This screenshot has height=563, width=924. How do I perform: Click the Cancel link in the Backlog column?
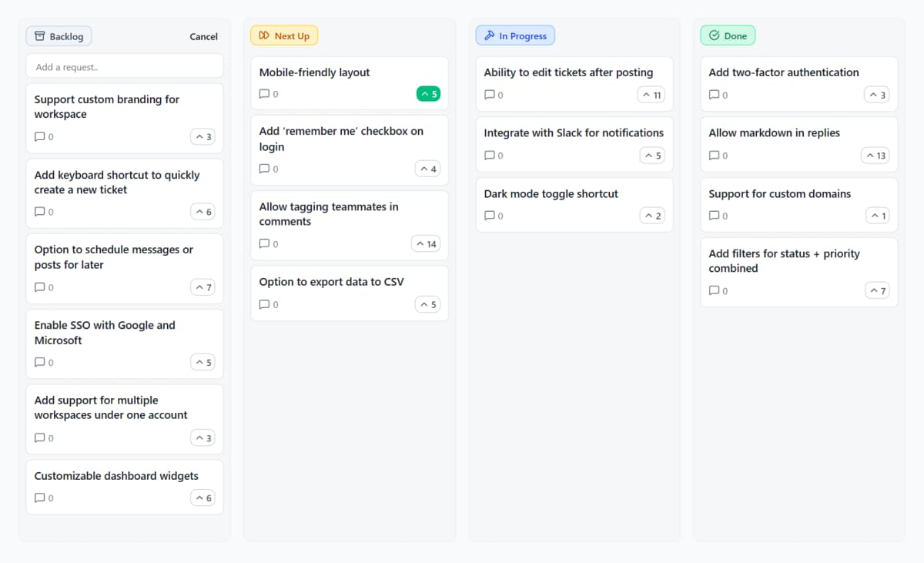[203, 36]
